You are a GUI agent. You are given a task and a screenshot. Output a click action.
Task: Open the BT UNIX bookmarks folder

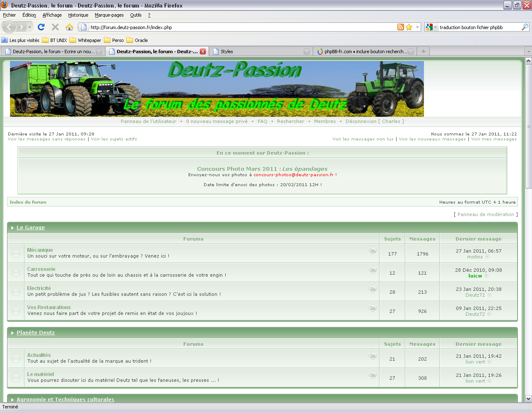[x=54, y=40]
